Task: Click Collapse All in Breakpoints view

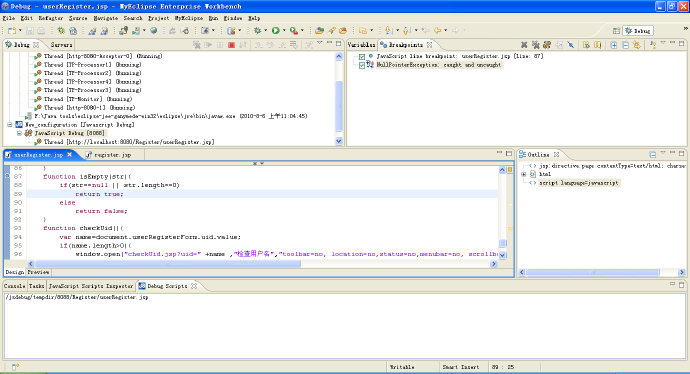Action: tap(625, 45)
